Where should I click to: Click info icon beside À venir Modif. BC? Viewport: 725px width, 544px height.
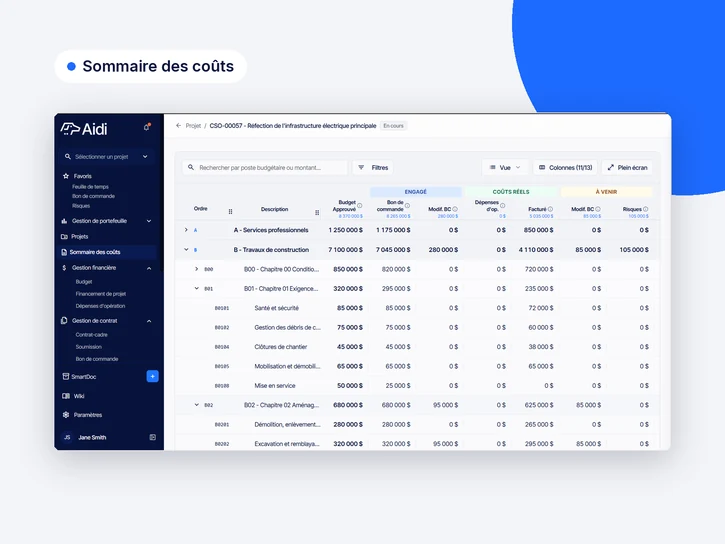[598, 209]
